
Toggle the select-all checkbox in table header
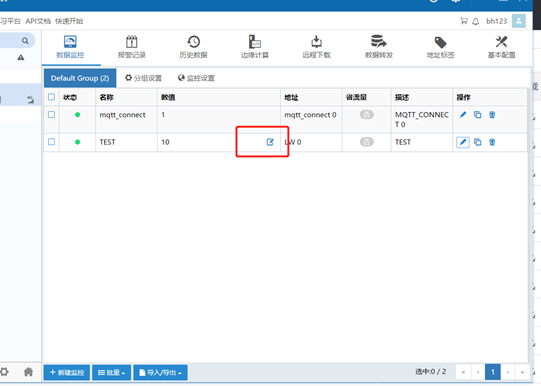point(51,97)
